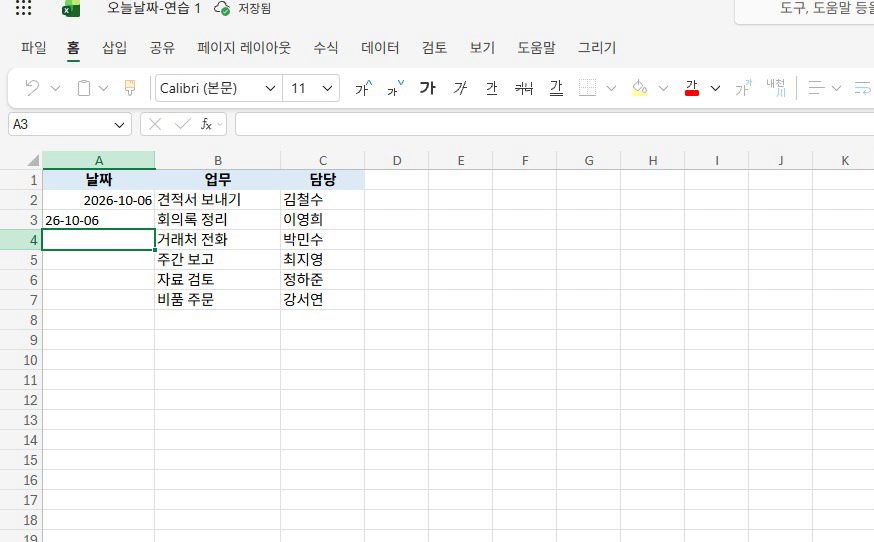Cancel entry with formula bar X

tap(155, 124)
